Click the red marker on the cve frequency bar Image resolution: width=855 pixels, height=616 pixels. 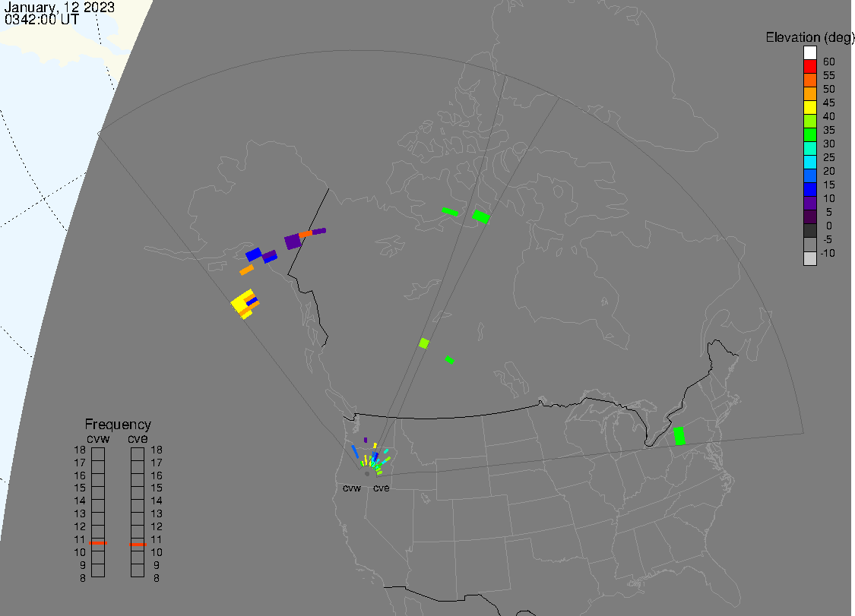tap(138, 544)
